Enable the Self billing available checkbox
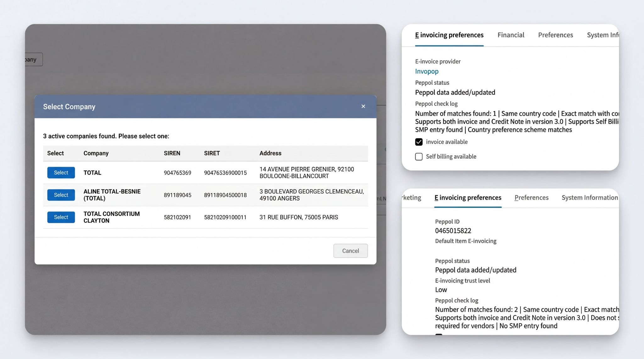Screen dimensions: 644x359 [419, 156]
